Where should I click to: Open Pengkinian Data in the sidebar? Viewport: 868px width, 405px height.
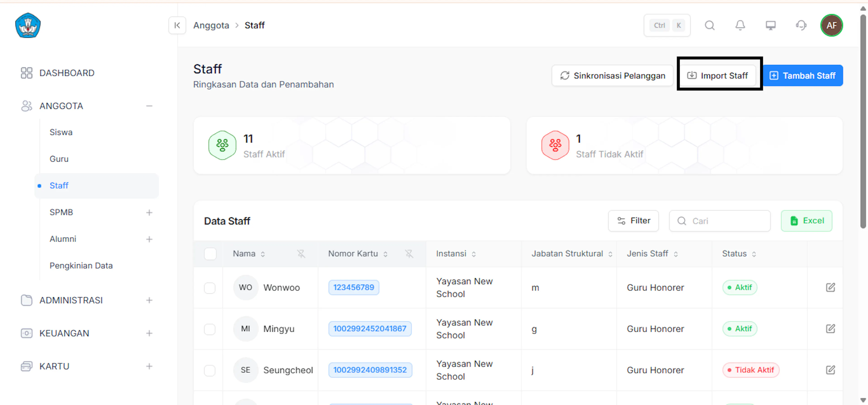[81, 266]
